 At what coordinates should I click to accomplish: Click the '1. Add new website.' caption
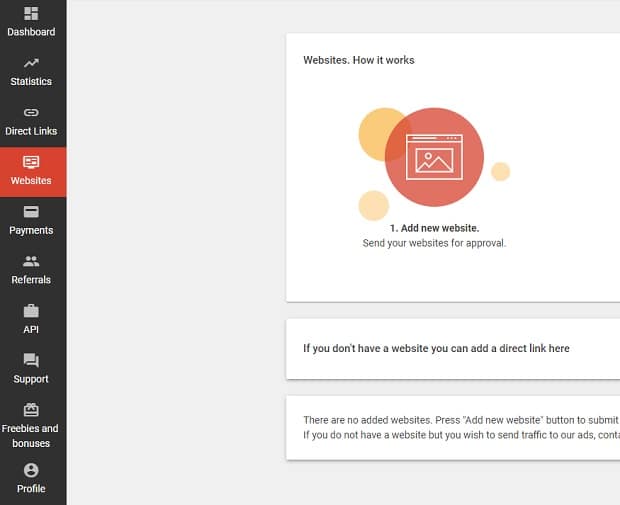pyautogui.click(x=434, y=228)
